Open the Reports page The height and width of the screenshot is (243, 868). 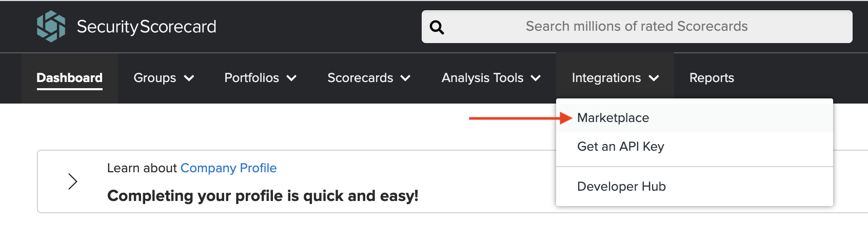(x=712, y=78)
